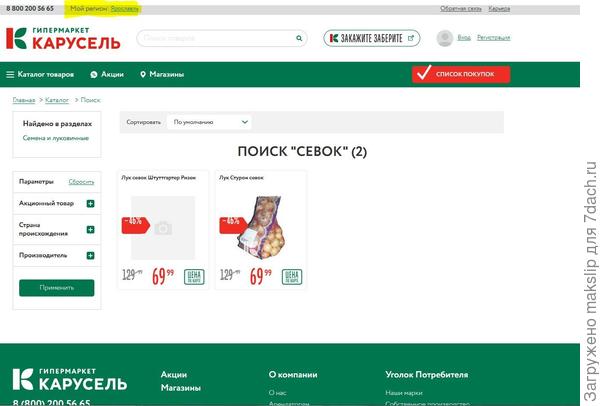This screenshot has width=600, height=406.
Task: Expand the Страна происхождения filter
Action: coord(90,230)
